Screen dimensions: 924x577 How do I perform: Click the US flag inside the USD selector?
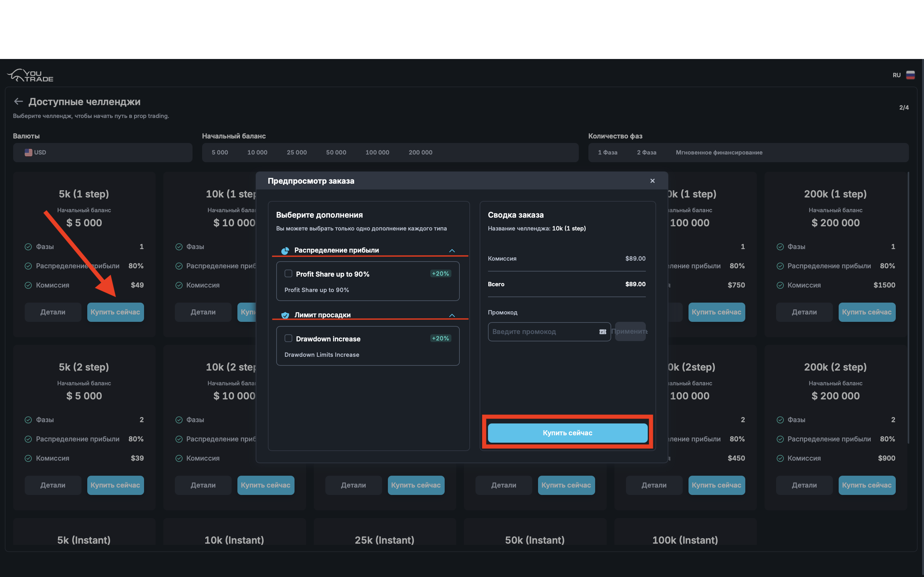pyautogui.click(x=28, y=152)
